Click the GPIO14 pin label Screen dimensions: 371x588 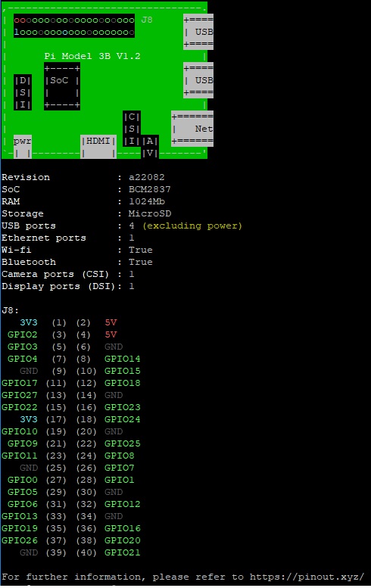point(123,359)
